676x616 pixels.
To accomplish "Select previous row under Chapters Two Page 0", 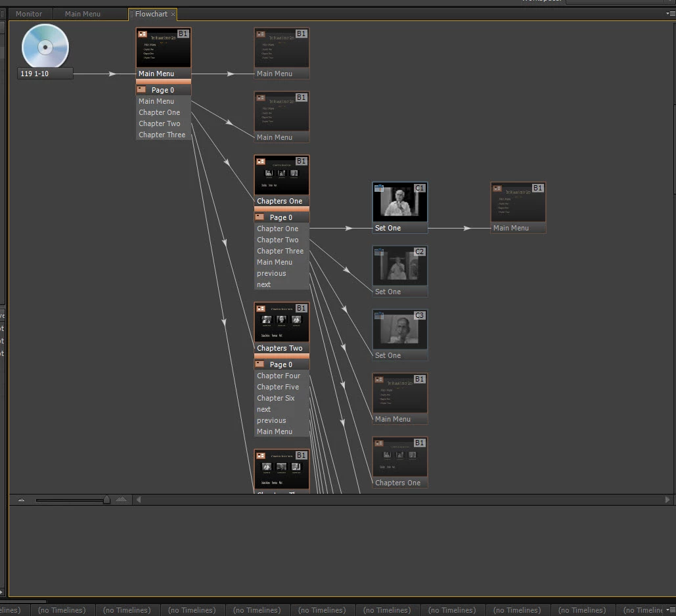I will (282, 420).
